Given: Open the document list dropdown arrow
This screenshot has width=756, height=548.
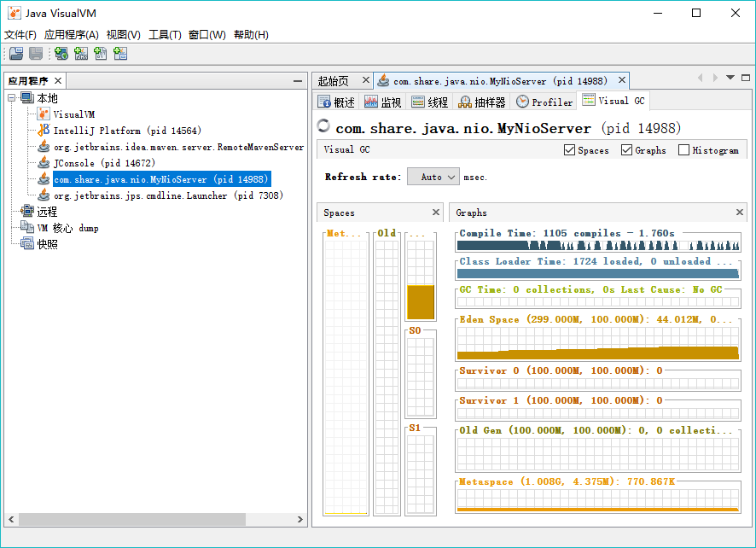Looking at the screenshot, I should [x=730, y=78].
